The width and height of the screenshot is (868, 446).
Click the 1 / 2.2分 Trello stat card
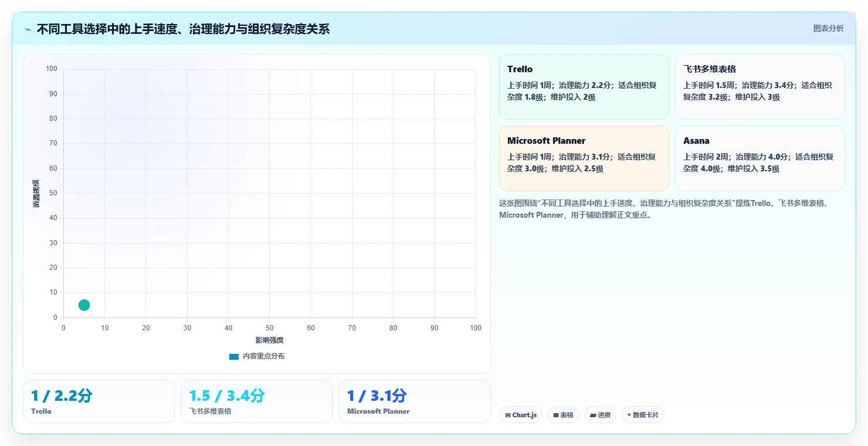point(99,401)
